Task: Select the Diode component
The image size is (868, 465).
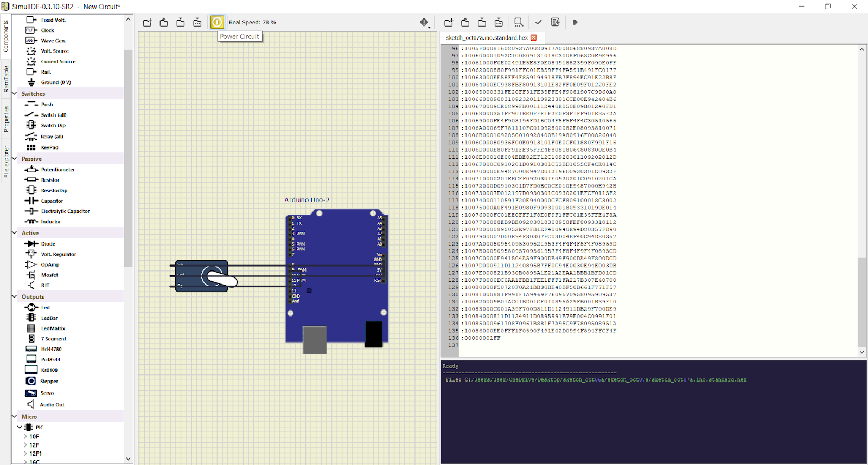Action: [x=48, y=244]
